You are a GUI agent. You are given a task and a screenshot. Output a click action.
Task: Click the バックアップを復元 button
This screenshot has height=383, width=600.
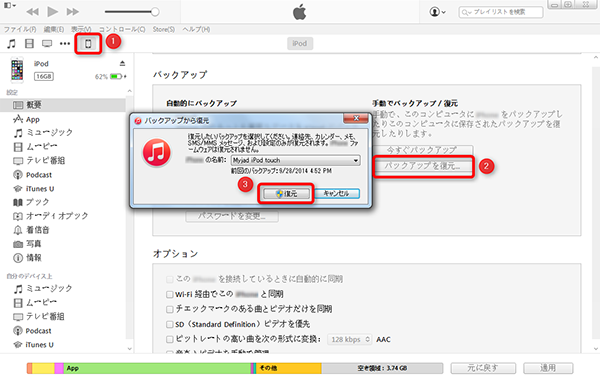click(x=423, y=166)
